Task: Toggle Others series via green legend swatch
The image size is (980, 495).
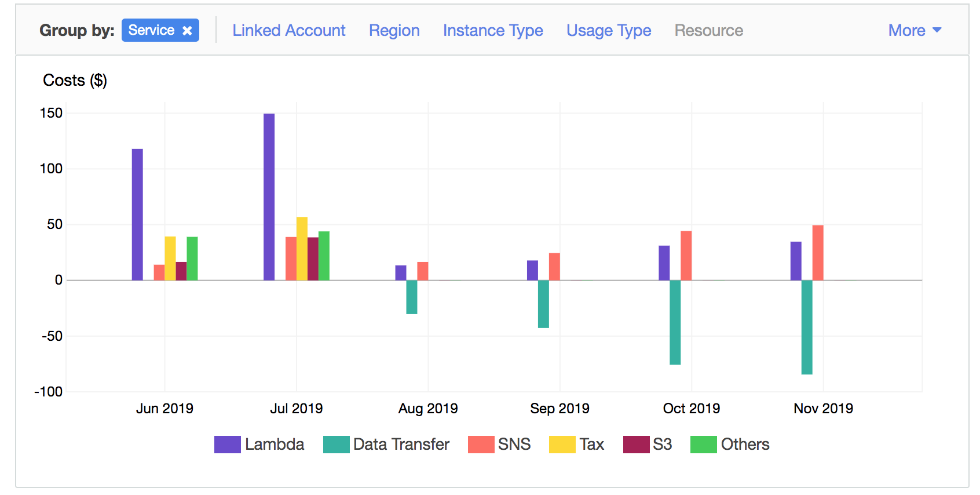Action: tap(703, 445)
